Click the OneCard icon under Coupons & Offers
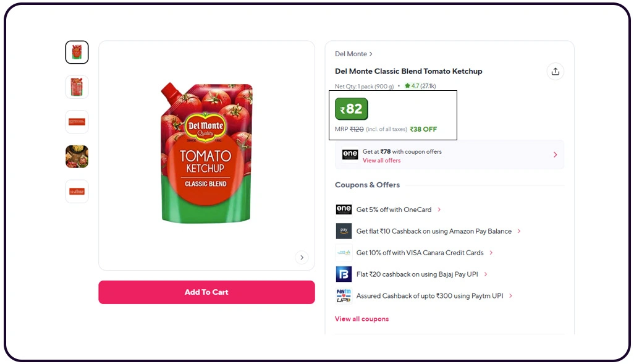Screen dimensions: 634x364 coord(344,209)
